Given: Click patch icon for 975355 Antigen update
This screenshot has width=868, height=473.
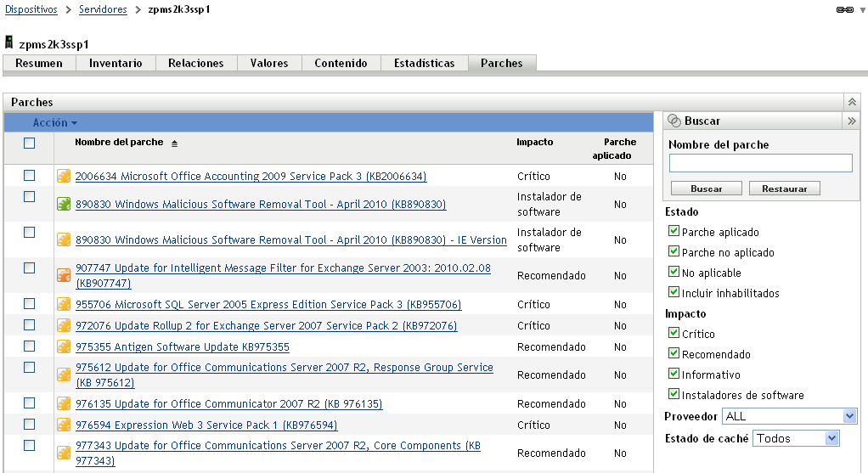Looking at the screenshot, I should (x=64, y=346).
